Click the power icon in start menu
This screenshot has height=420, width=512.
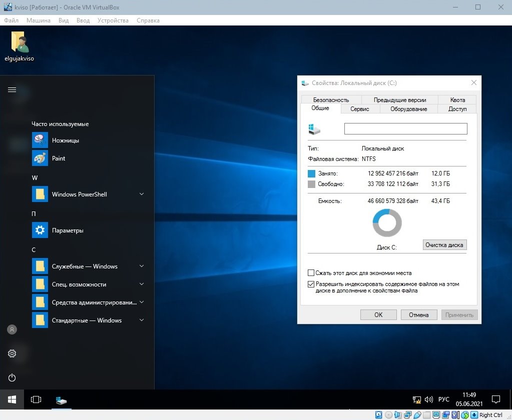(12, 377)
